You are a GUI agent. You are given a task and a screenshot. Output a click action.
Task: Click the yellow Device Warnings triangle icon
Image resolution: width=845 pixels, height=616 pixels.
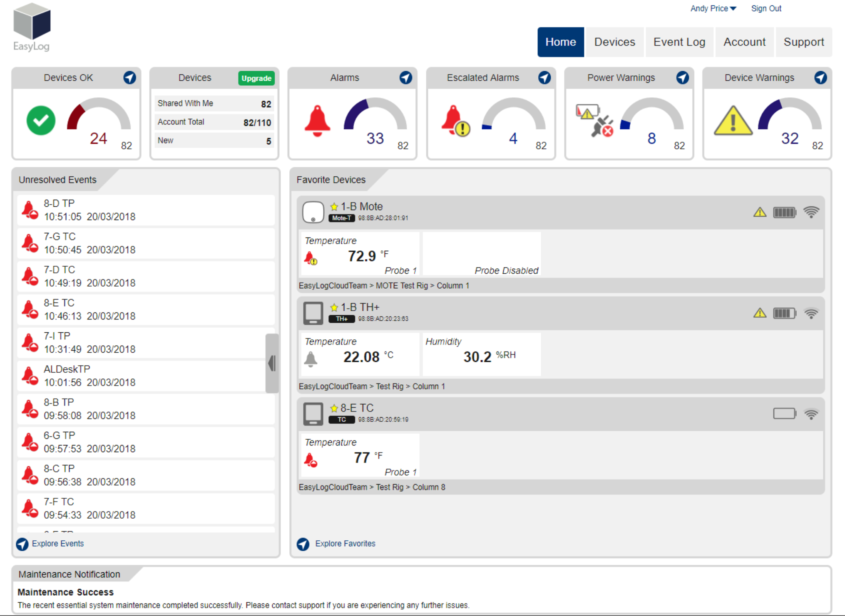click(733, 121)
